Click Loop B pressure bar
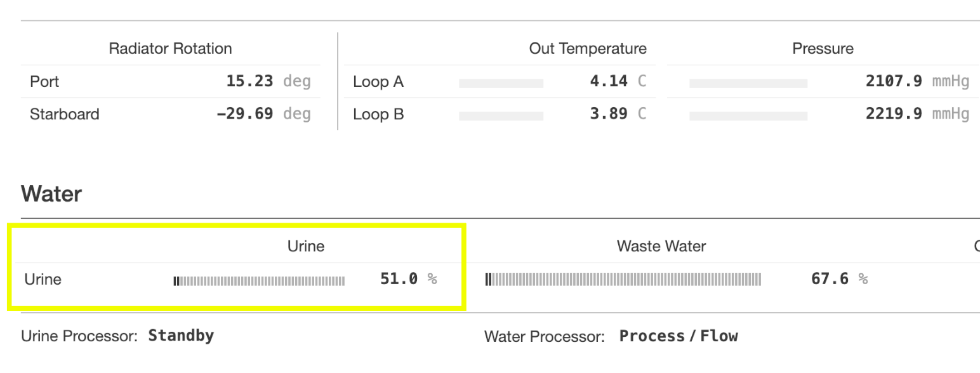This screenshot has width=980, height=373. (x=748, y=116)
